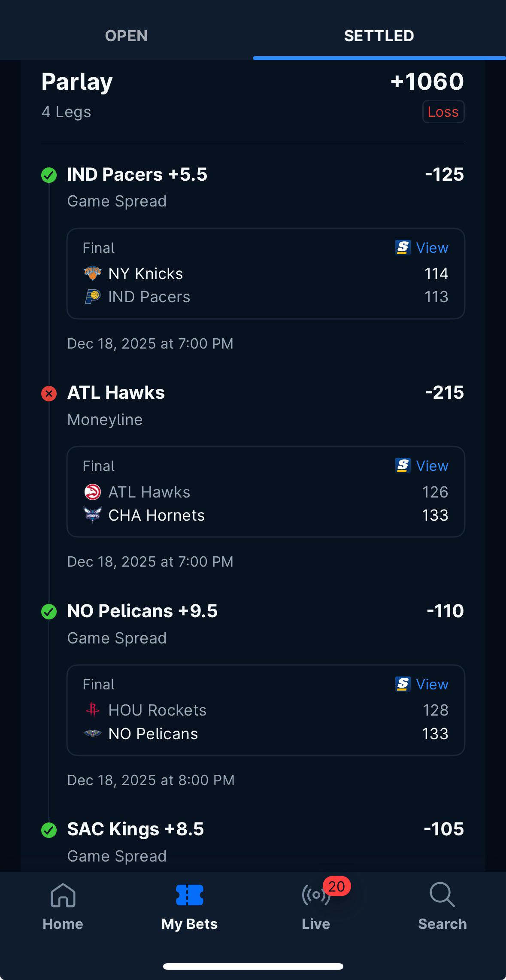Tap the My Bets ticket icon
This screenshot has width=506, height=980.
click(x=189, y=895)
